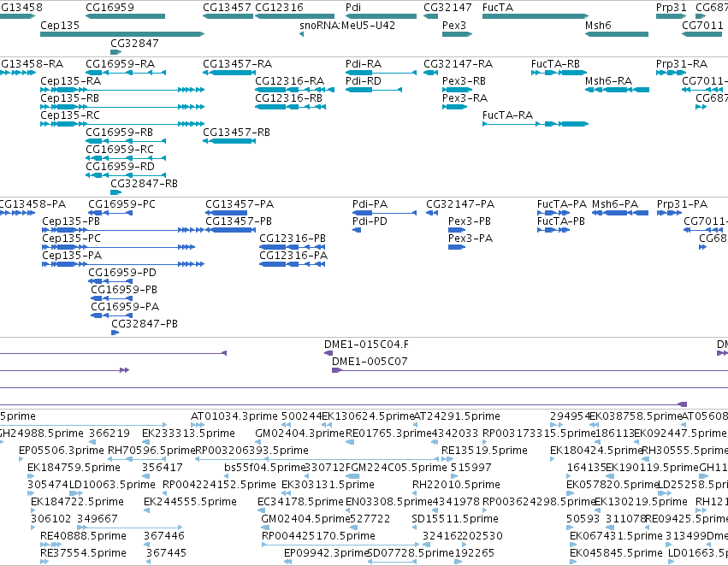This screenshot has height=566, width=728.
Task: Click the DME1-015C04.F label
Action: [367, 345]
